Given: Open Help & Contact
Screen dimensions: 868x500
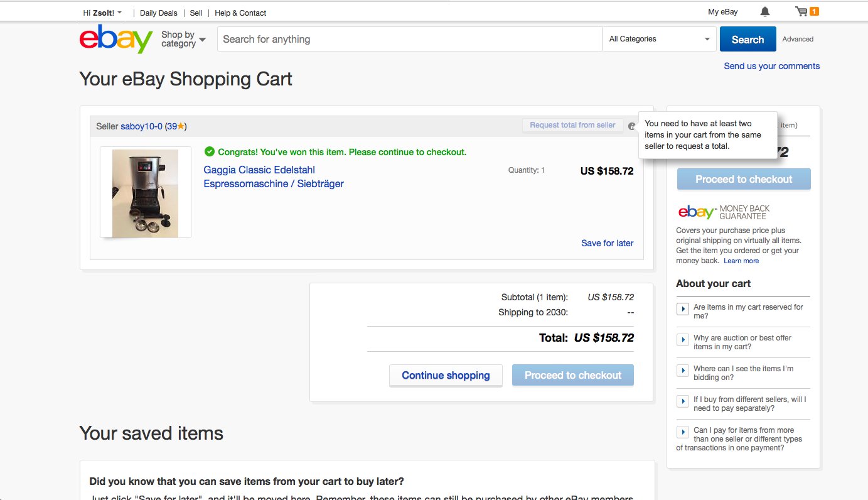Looking at the screenshot, I should 240,13.
